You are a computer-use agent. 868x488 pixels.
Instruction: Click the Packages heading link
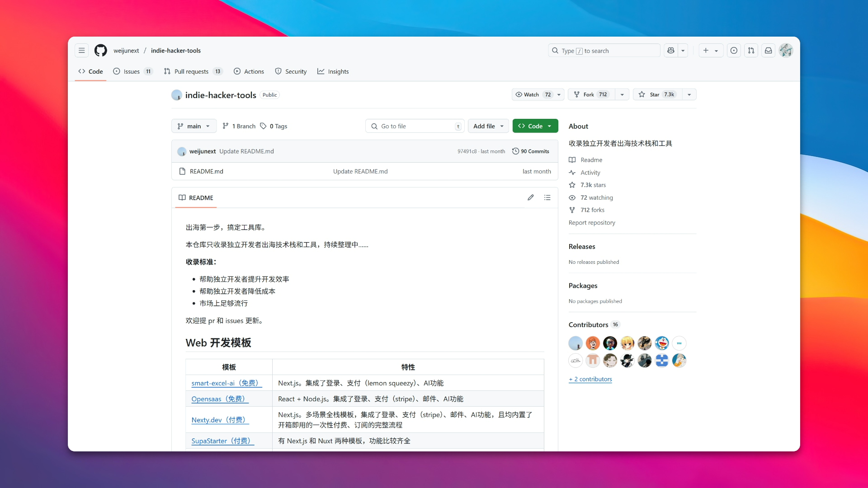click(583, 286)
